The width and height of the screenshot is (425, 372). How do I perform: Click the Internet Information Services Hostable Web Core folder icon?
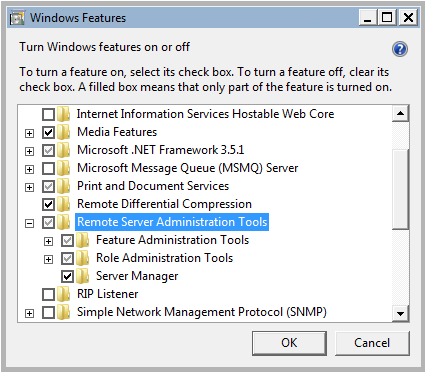(x=63, y=114)
